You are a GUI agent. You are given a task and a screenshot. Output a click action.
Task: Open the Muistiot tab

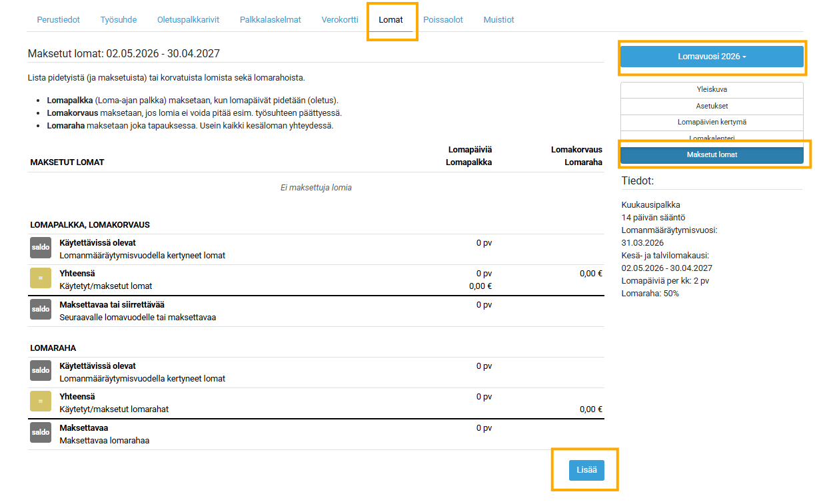tap(499, 20)
